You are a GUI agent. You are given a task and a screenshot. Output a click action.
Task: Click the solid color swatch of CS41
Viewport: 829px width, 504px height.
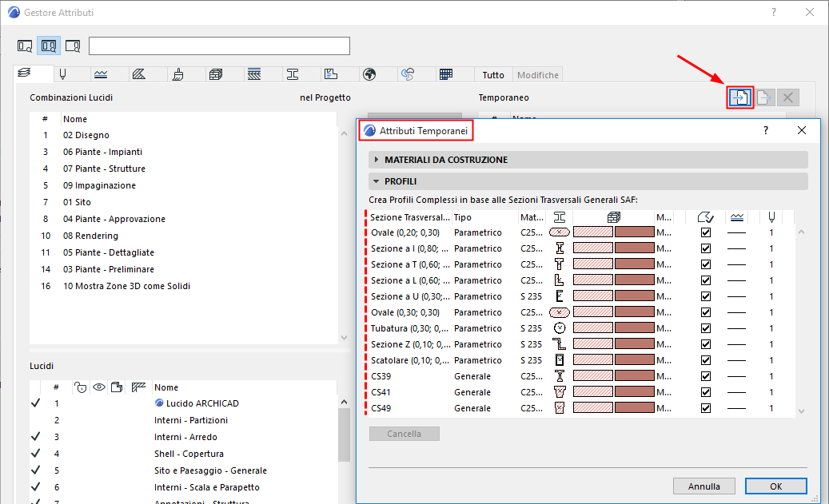pos(635,392)
